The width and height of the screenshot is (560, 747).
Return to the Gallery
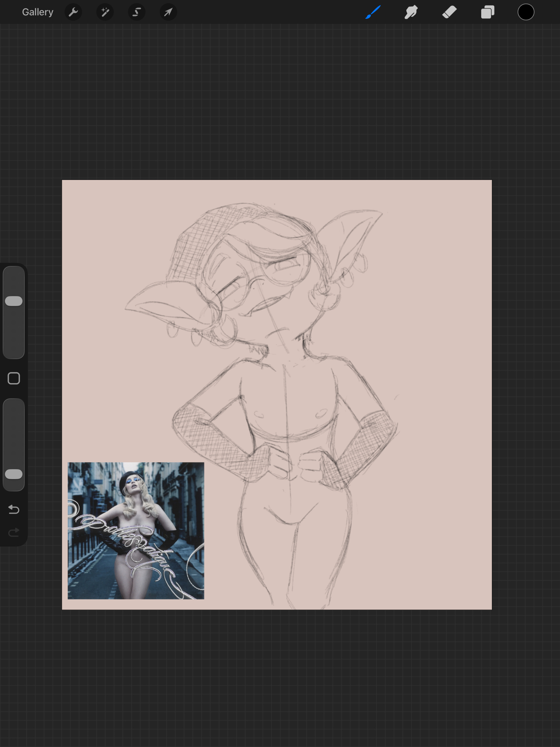[37, 12]
